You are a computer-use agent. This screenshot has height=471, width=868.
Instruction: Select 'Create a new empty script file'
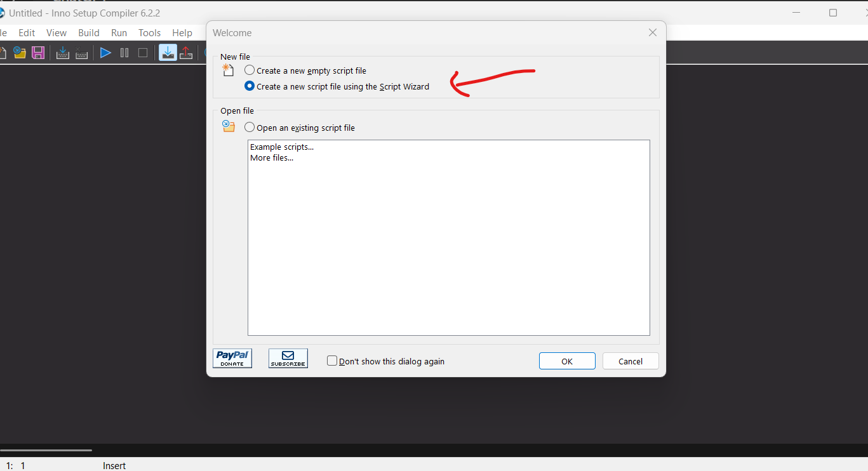(x=305, y=70)
